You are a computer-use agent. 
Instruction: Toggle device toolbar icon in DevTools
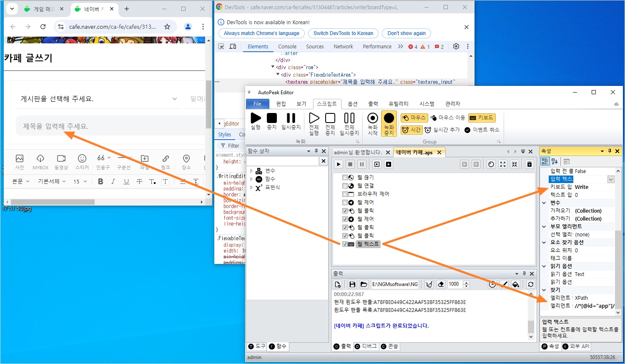[x=233, y=46]
